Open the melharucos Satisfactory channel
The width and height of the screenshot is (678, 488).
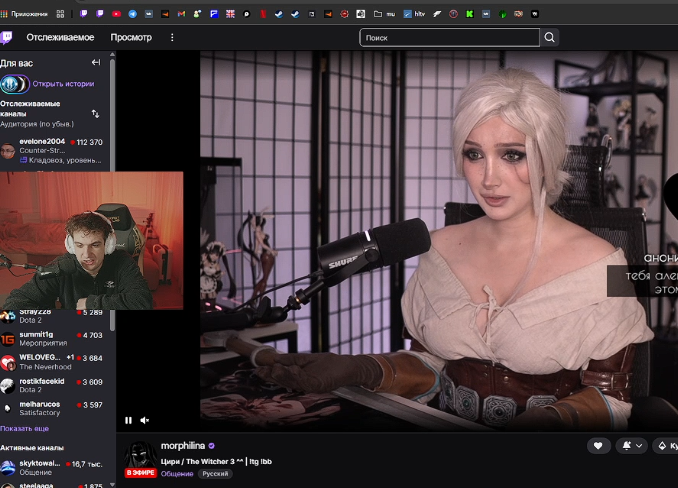pos(55,408)
